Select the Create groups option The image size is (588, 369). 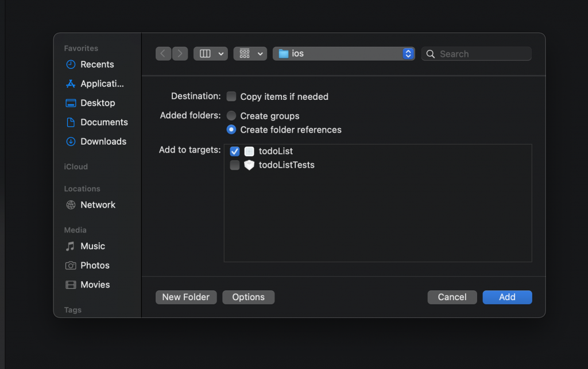(x=231, y=116)
